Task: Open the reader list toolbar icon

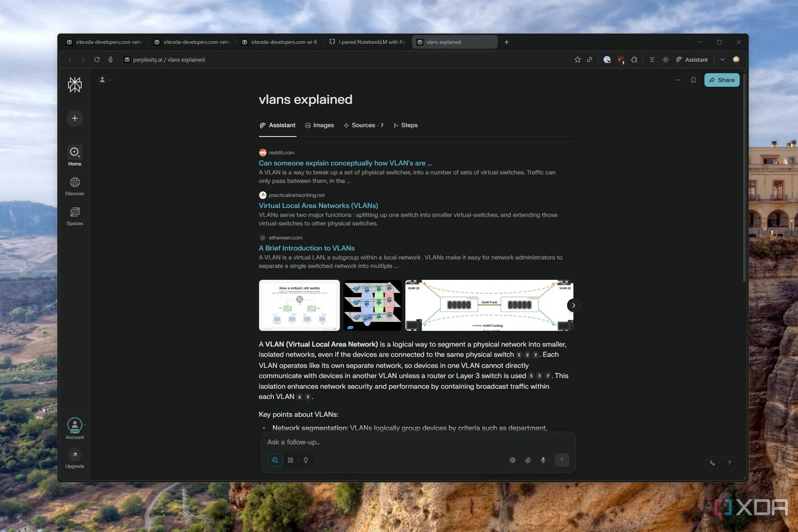Action: [x=652, y=60]
